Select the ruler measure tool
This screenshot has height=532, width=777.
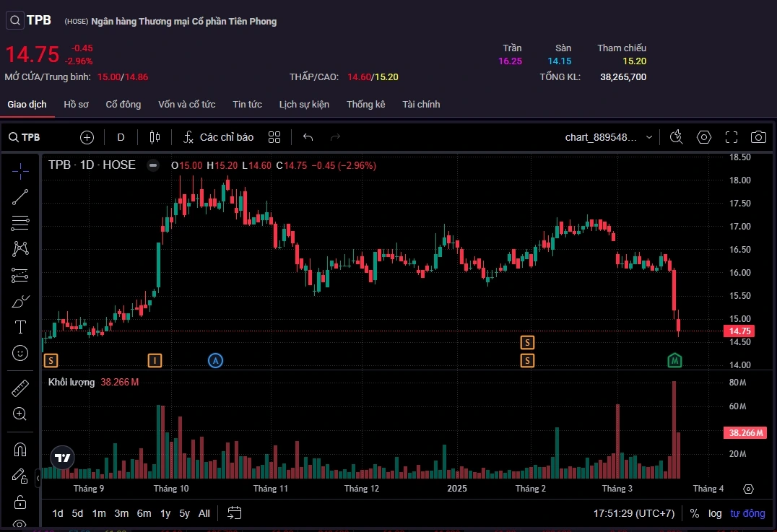[x=20, y=388]
